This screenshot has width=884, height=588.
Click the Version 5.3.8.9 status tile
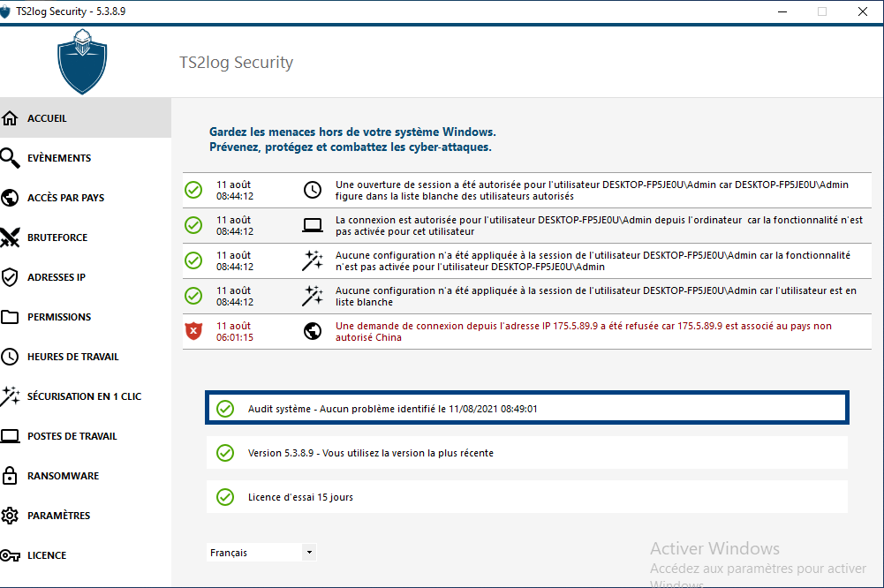(x=527, y=453)
